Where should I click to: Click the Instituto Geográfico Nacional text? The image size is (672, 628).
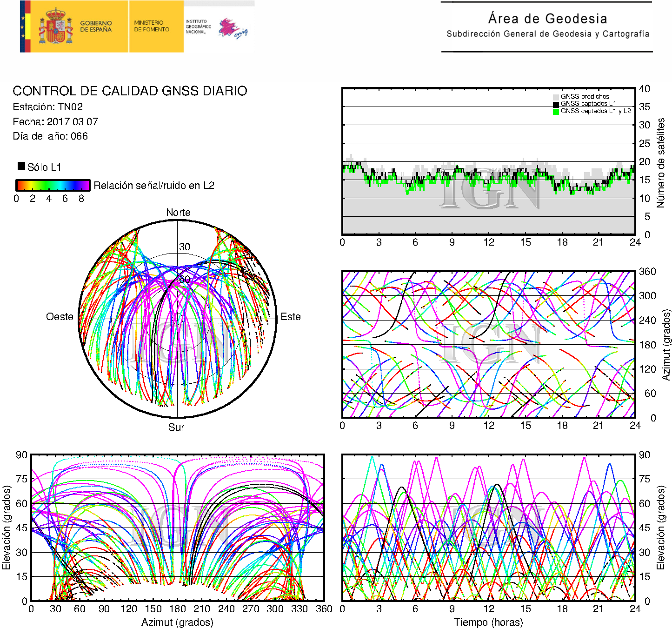click(x=198, y=27)
